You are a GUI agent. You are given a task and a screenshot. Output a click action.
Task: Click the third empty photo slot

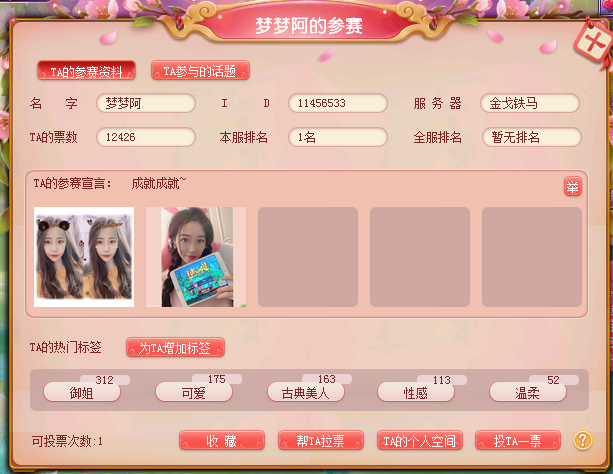coord(308,257)
